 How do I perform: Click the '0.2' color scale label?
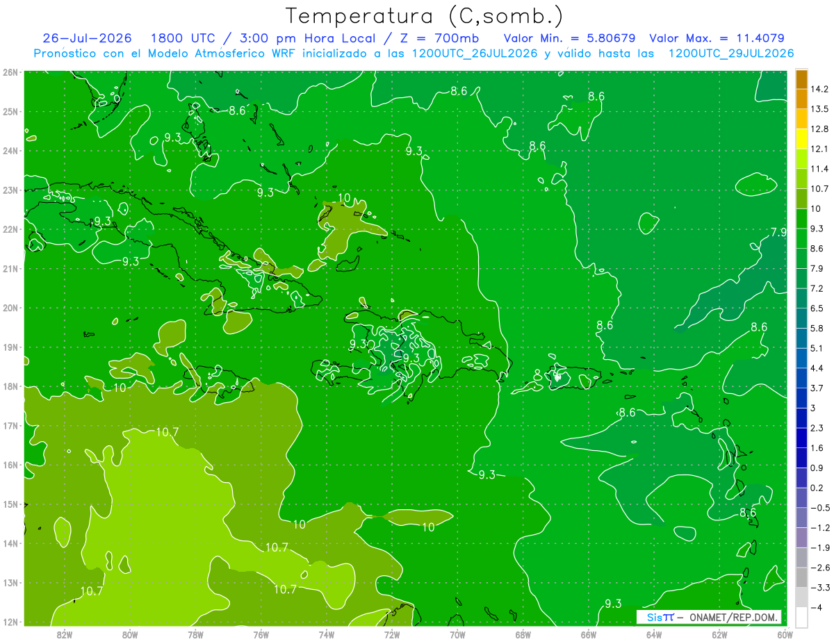817,488
